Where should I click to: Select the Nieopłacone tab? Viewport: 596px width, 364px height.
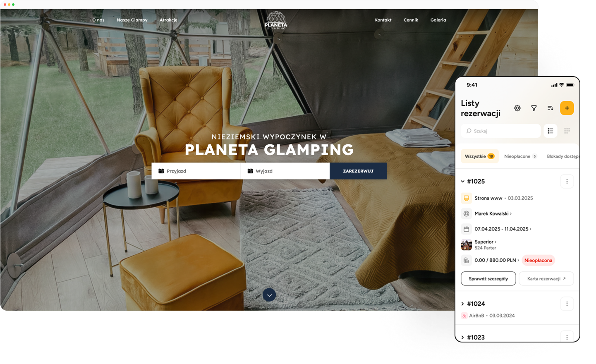tap(520, 156)
